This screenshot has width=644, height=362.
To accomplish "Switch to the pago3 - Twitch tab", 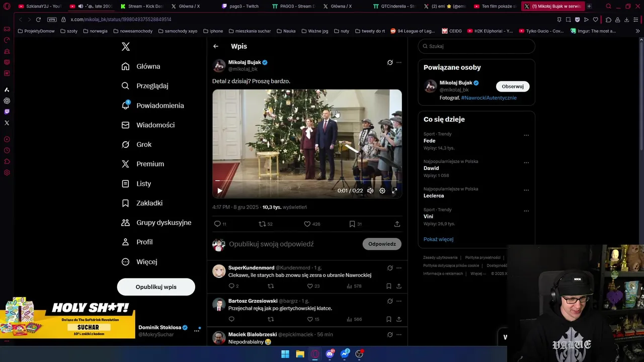I will click(x=244, y=6).
